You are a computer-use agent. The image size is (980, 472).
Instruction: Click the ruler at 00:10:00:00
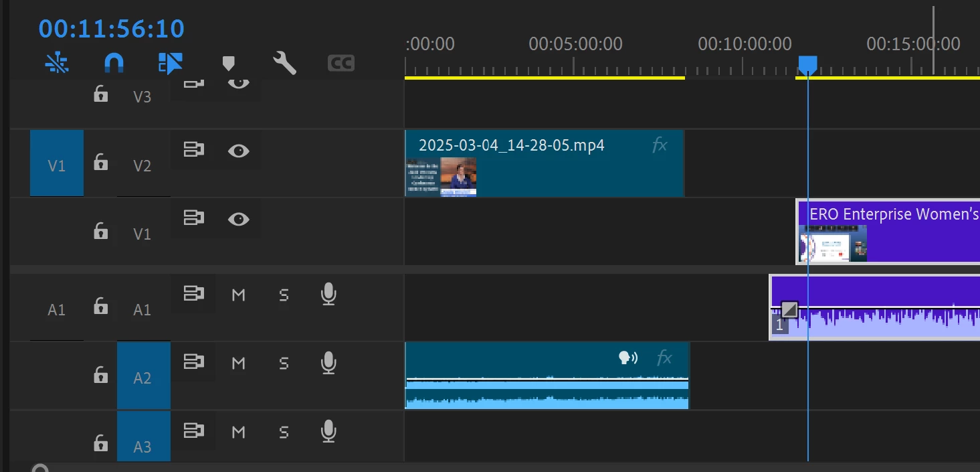click(x=745, y=44)
